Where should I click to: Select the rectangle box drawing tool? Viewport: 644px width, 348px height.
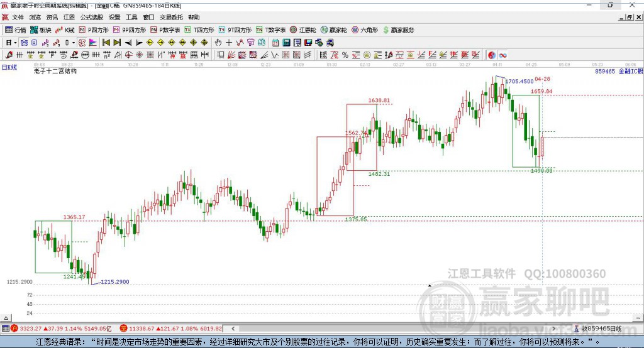[221, 55]
